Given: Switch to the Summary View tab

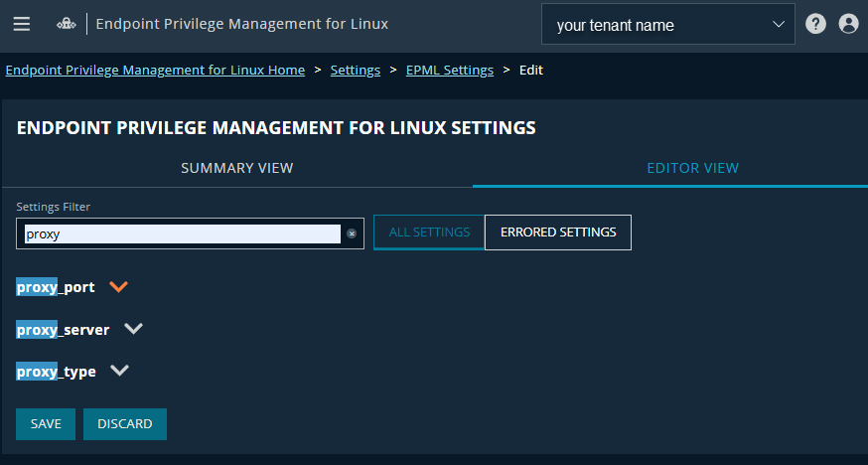Looking at the screenshot, I should point(237,168).
